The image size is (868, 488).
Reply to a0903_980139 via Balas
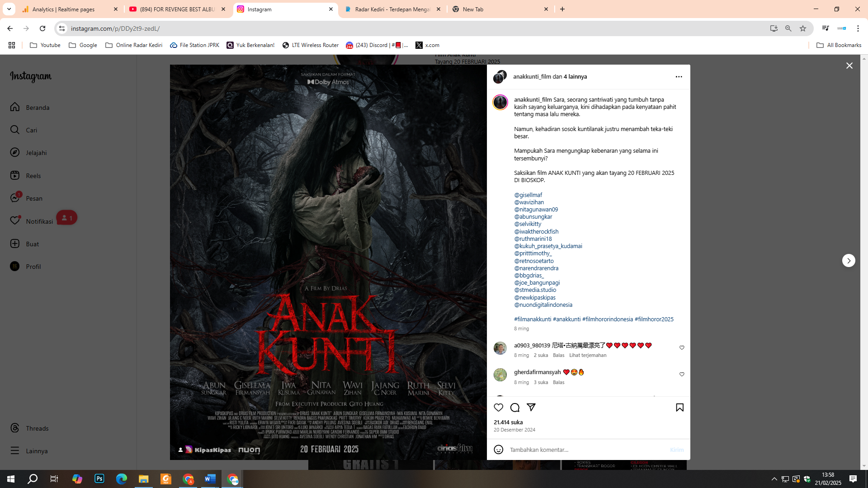(558, 355)
